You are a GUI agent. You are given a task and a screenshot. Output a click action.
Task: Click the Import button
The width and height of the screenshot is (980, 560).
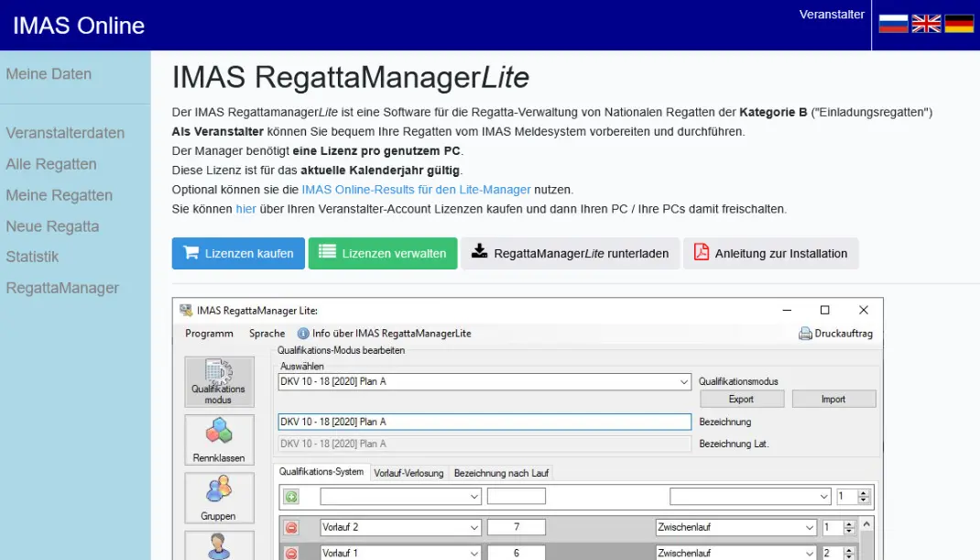(x=833, y=400)
